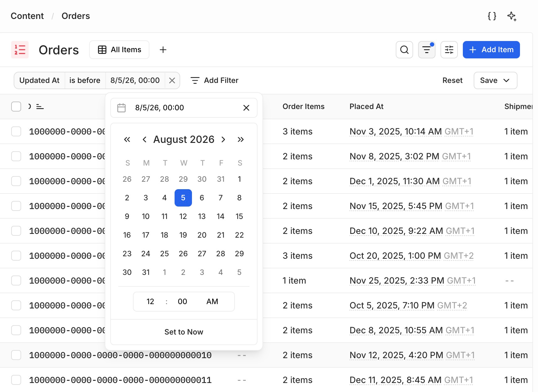Check the row placed Nov 3, 2025

16,131
